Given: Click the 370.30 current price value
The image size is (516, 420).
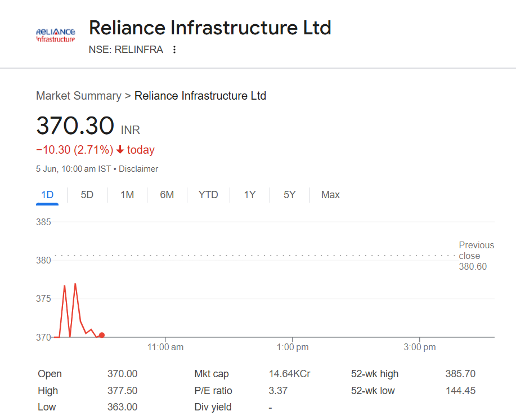Looking at the screenshot, I should pos(75,126).
